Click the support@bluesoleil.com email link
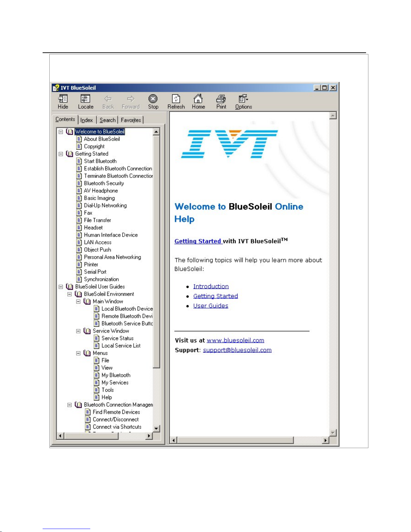 237,350
